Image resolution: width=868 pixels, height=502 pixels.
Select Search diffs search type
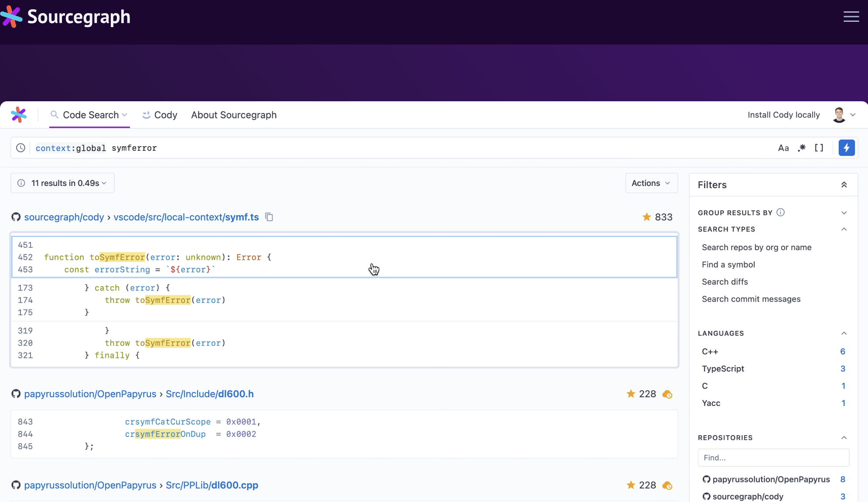pos(725,282)
